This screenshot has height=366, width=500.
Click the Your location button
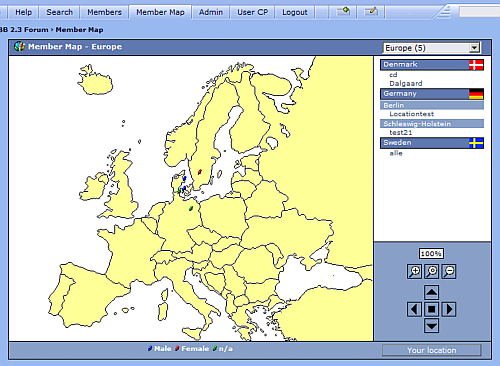(x=432, y=350)
